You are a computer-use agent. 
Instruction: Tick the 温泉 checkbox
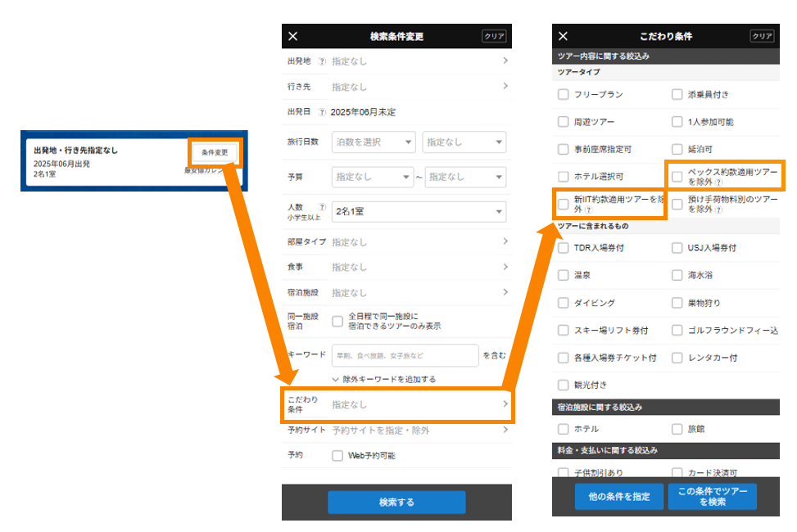click(563, 276)
